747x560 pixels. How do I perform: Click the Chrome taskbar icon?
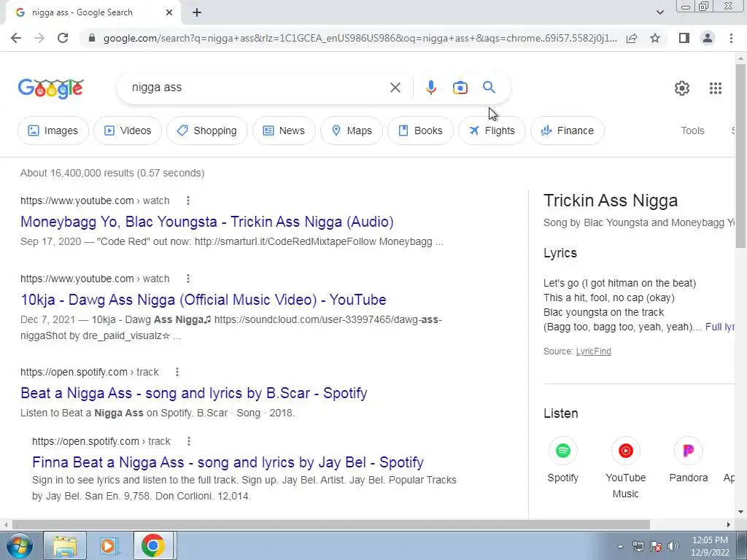(153, 545)
